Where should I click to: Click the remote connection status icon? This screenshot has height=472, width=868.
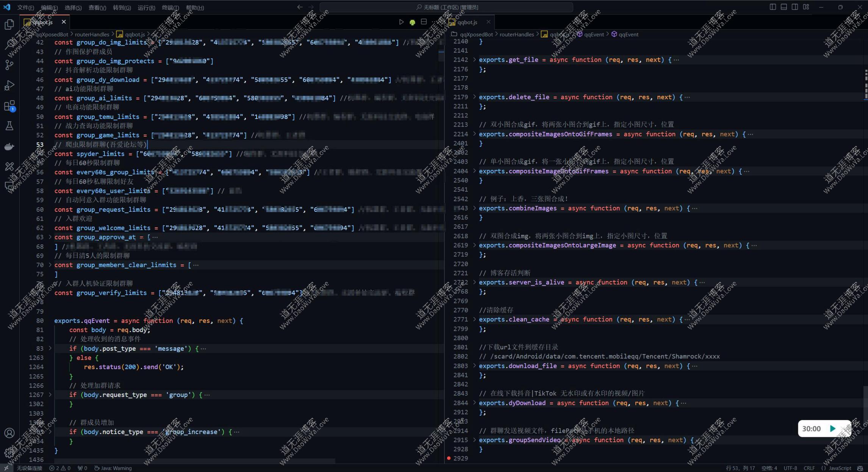coord(6,468)
